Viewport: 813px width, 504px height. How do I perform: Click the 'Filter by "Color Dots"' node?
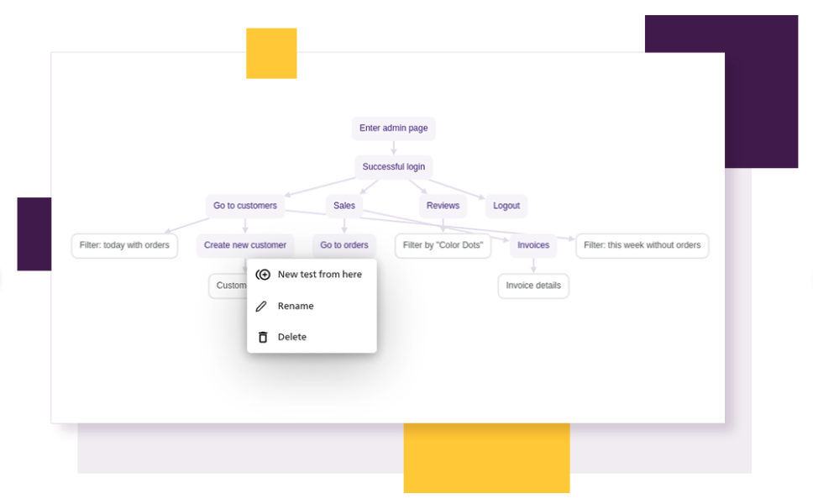443,245
